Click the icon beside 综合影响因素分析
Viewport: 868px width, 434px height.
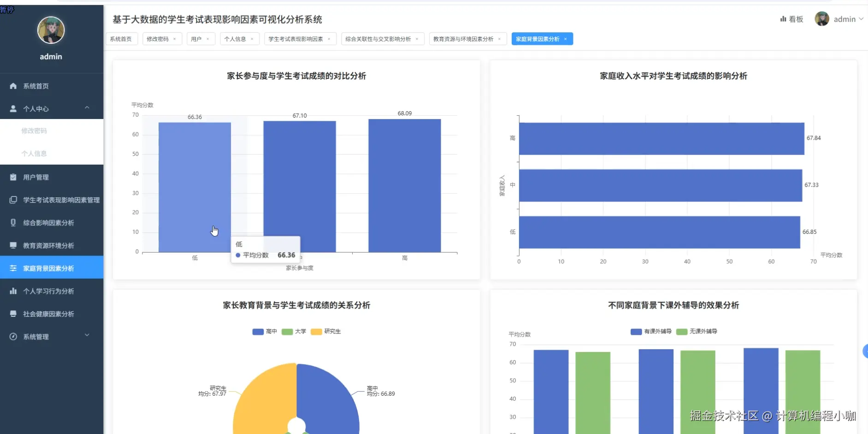13,223
